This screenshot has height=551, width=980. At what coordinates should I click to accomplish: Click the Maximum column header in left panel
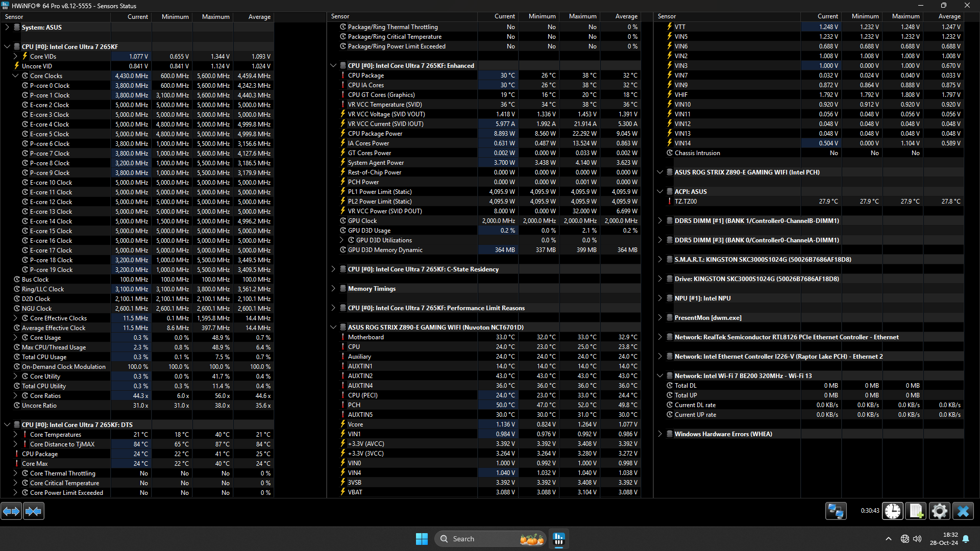[215, 17]
